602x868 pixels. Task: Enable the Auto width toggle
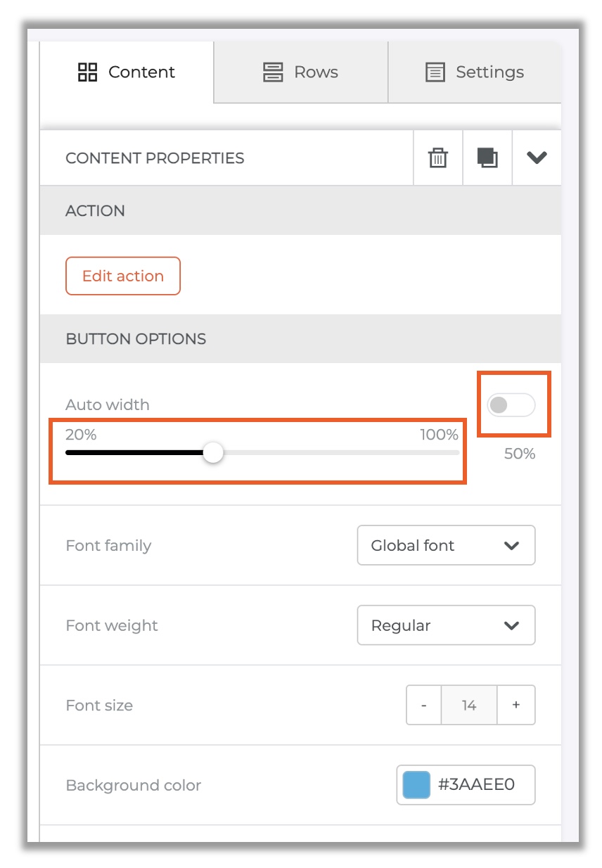[x=511, y=404]
